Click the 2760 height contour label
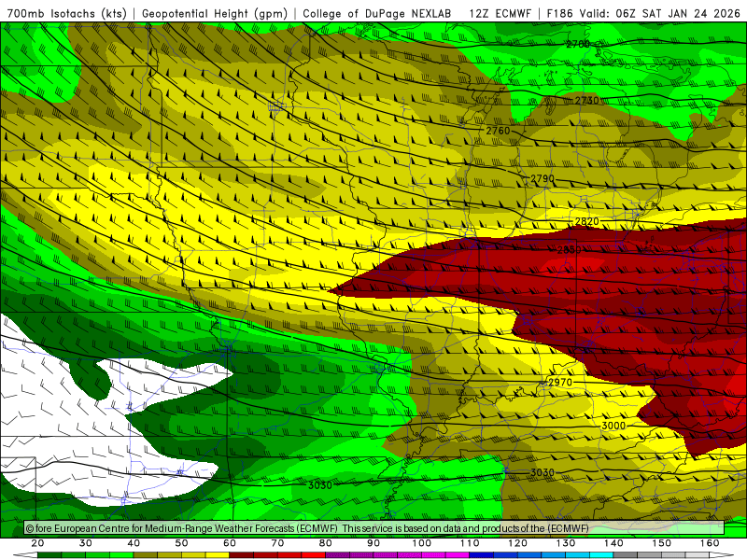747x560 pixels. pyautogui.click(x=498, y=131)
